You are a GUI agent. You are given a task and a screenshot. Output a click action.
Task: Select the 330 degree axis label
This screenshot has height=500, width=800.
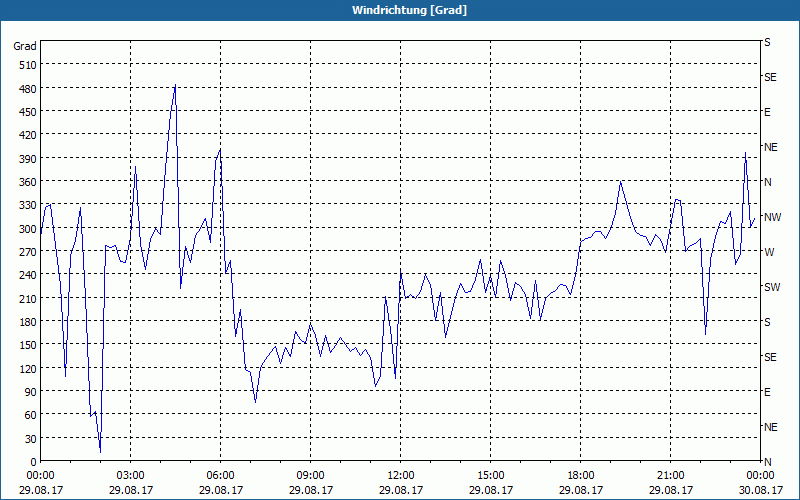(28, 205)
